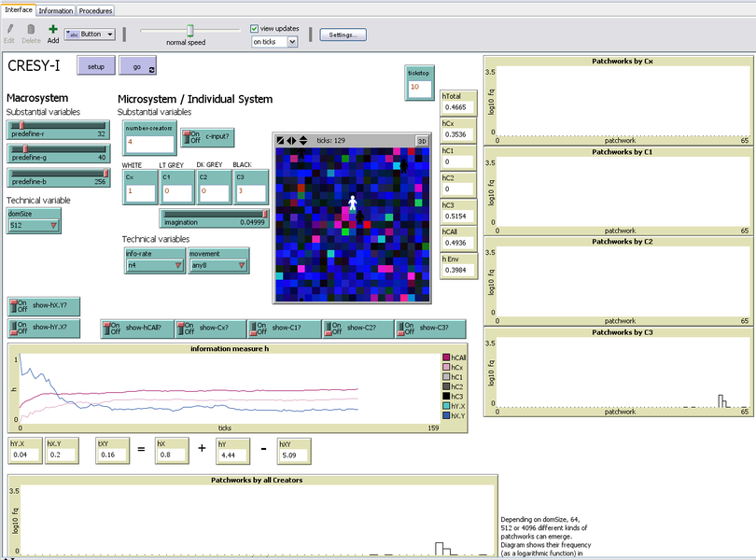The width and height of the screenshot is (756, 560).
Task: Click the normal speed slider handle
Action: coord(190,31)
